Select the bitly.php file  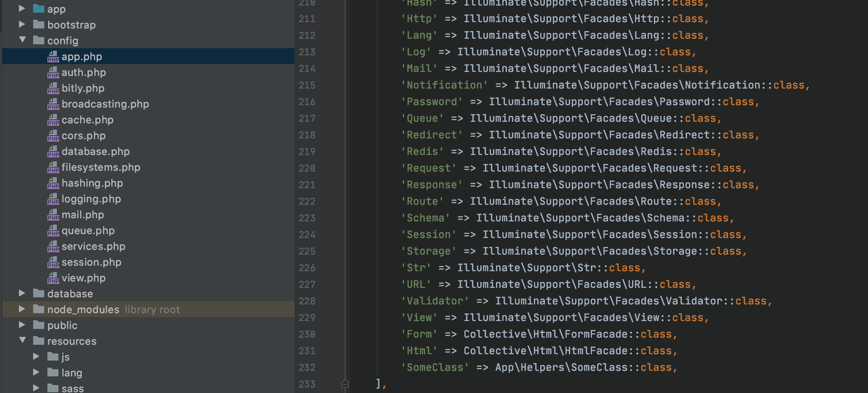click(x=83, y=88)
